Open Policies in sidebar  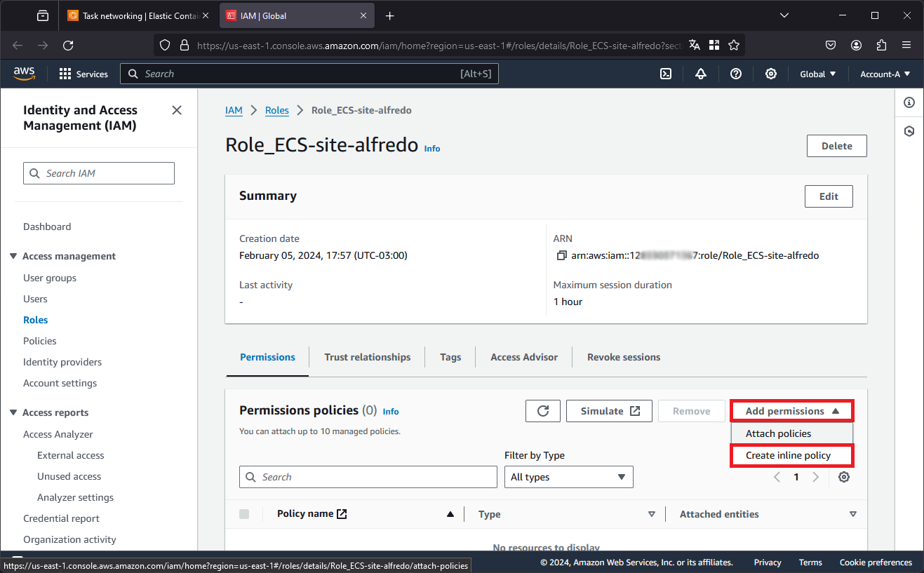pyautogui.click(x=40, y=341)
